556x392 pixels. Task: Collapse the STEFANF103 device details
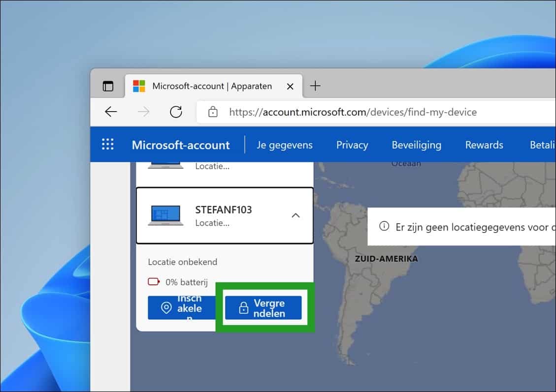pyautogui.click(x=296, y=215)
